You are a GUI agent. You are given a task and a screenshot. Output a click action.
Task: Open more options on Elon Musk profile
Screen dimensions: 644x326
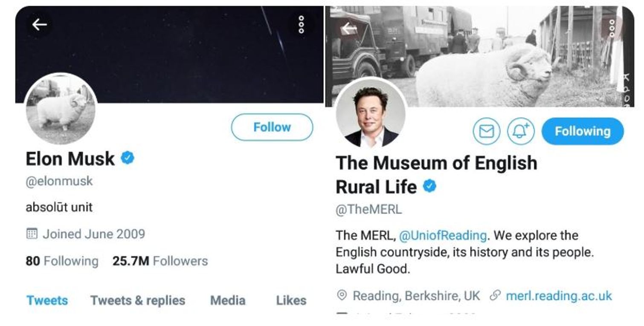click(302, 24)
